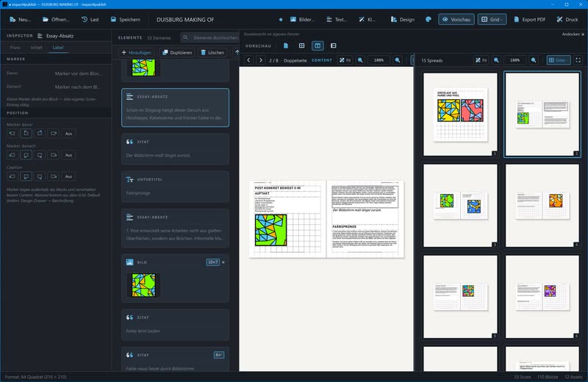Click the Elemente durchsuchen search field
Image resolution: width=588 pixels, height=382 pixels.
tap(210, 38)
